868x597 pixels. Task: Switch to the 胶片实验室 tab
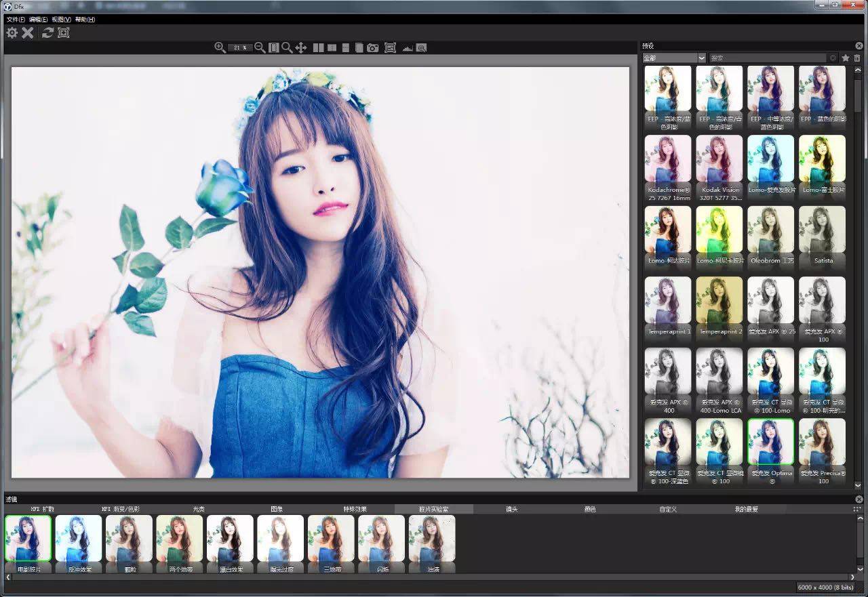433,509
